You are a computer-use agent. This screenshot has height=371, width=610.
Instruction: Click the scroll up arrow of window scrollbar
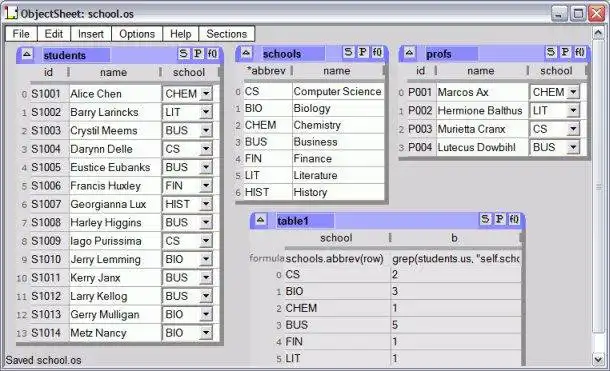click(598, 33)
